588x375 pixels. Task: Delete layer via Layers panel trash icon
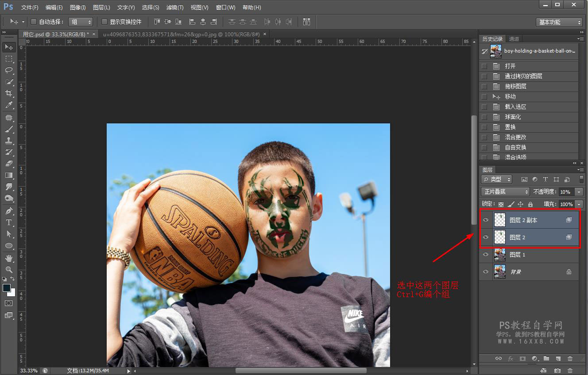pyautogui.click(x=570, y=358)
